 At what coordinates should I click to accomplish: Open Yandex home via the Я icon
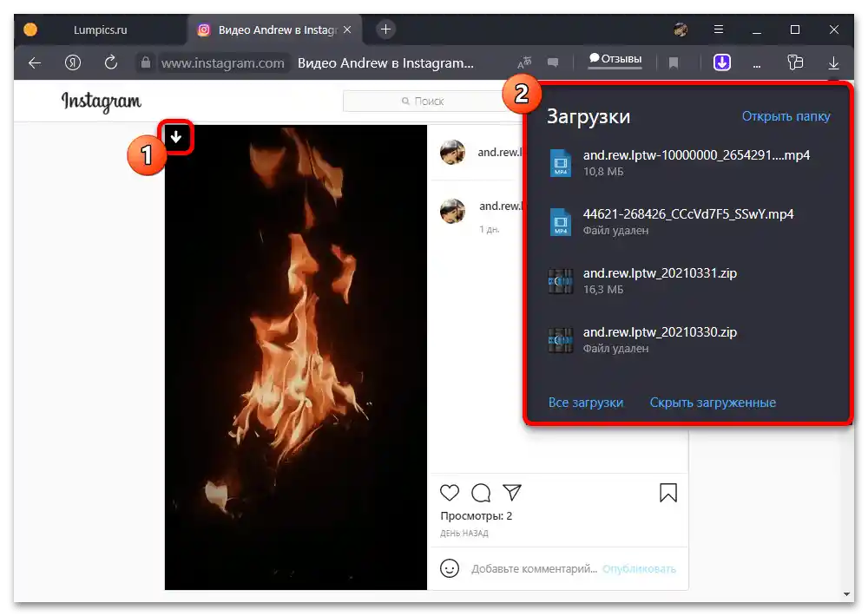coord(73,62)
